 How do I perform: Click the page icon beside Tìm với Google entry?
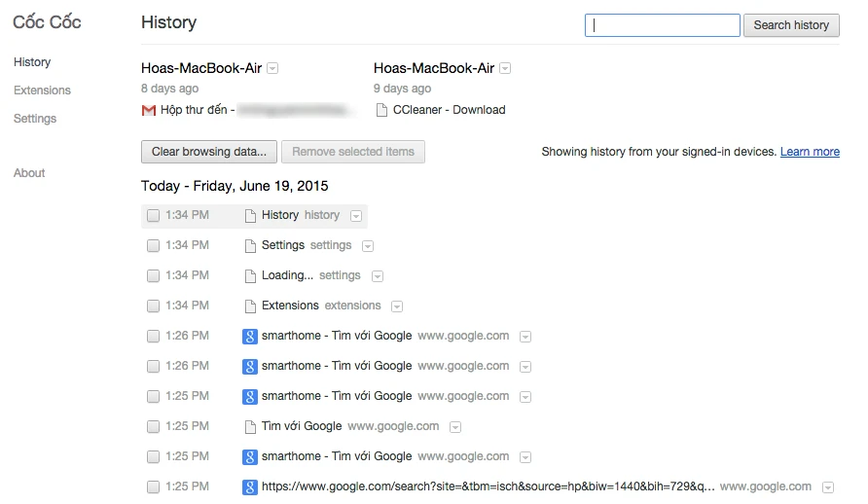click(x=250, y=427)
